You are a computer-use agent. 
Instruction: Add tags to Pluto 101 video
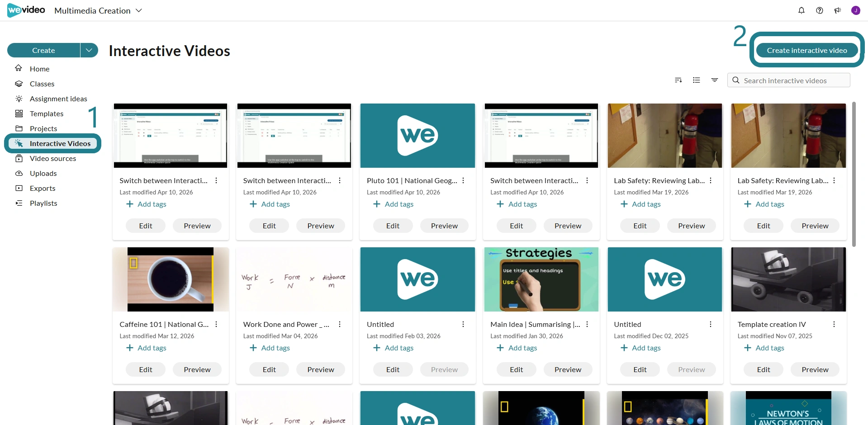(x=393, y=204)
